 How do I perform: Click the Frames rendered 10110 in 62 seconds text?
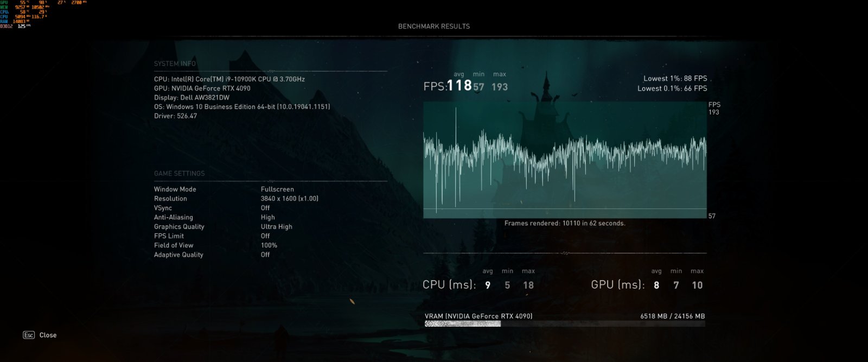click(x=565, y=223)
